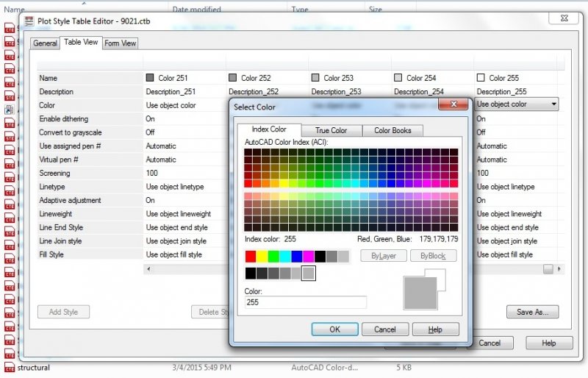Click the new color preview box
Image resolution: width=588 pixels, height=378 pixels.
pyautogui.click(x=420, y=293)
